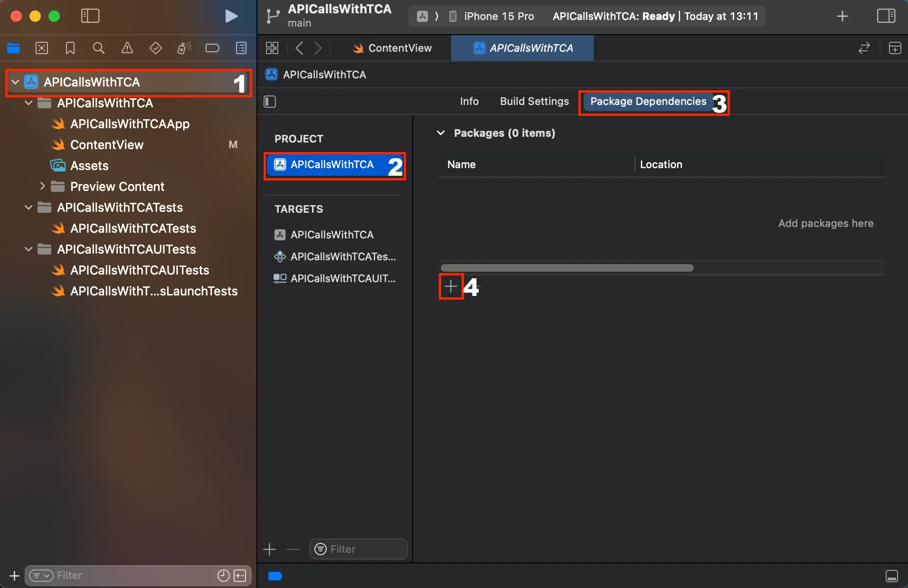Image resolution: width=908 pixels, height=588 pixels.
Task: Collapse the Packages section
Action: point(441,133)
